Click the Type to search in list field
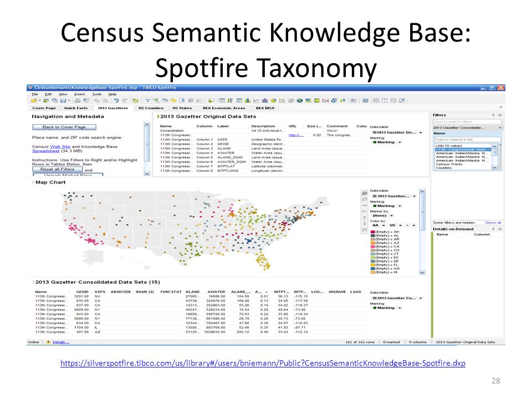This screenshot has width=532, height=399. (468, 140)
